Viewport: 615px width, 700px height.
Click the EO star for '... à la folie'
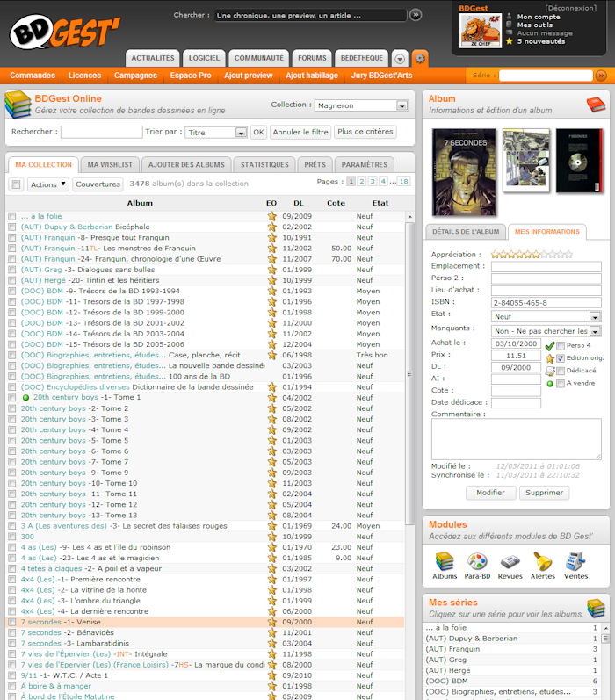pyautogui.click(x=271, y=216)
